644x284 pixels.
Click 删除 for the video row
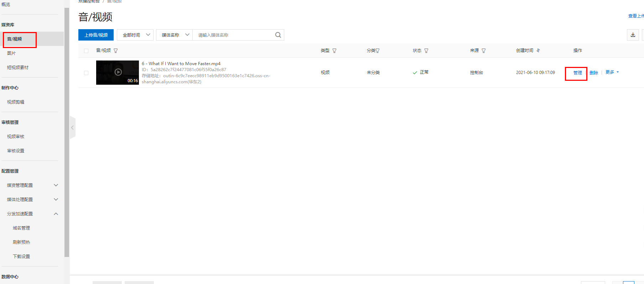pos(594,73)
